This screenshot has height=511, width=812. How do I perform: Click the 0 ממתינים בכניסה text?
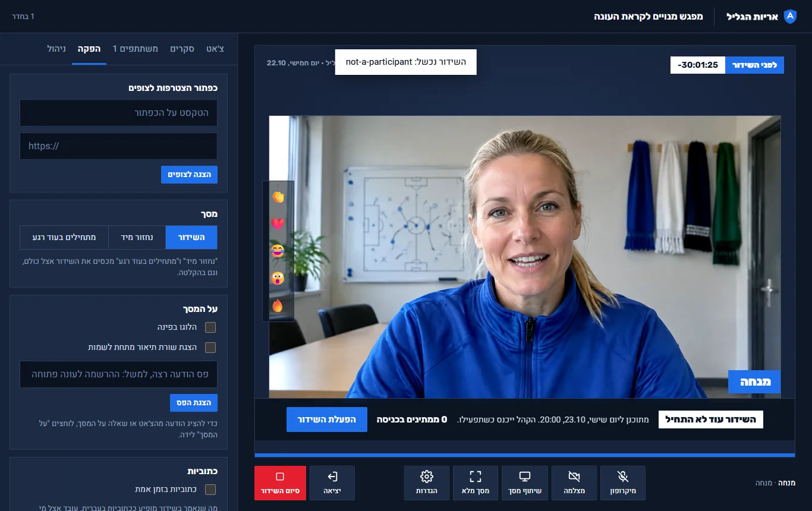pyautogui.click(x=412, y=419)
